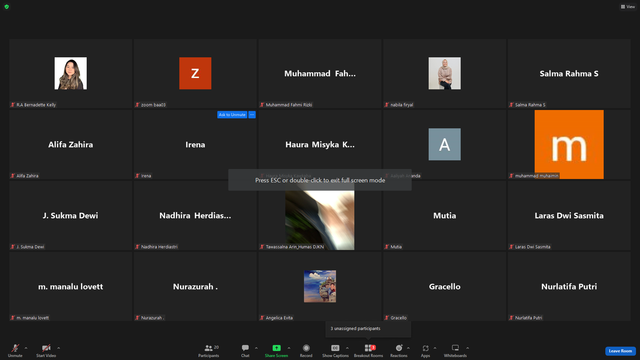Click the unassigned participants tooltip
640x360 pixels.
(x=368, y=329)
